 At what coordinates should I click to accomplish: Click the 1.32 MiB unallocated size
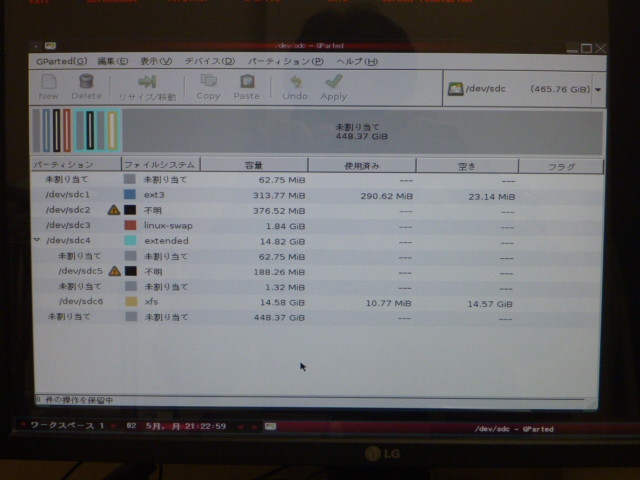point(285,287)
